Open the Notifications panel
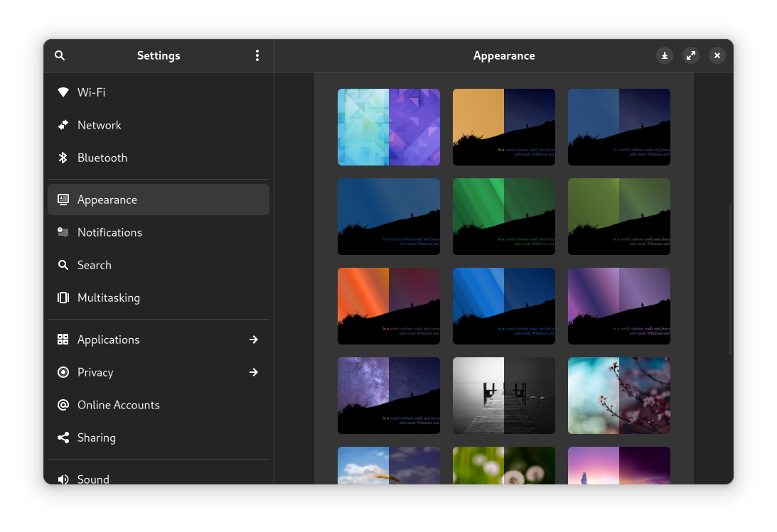777x532 pixels. (159, 232)
